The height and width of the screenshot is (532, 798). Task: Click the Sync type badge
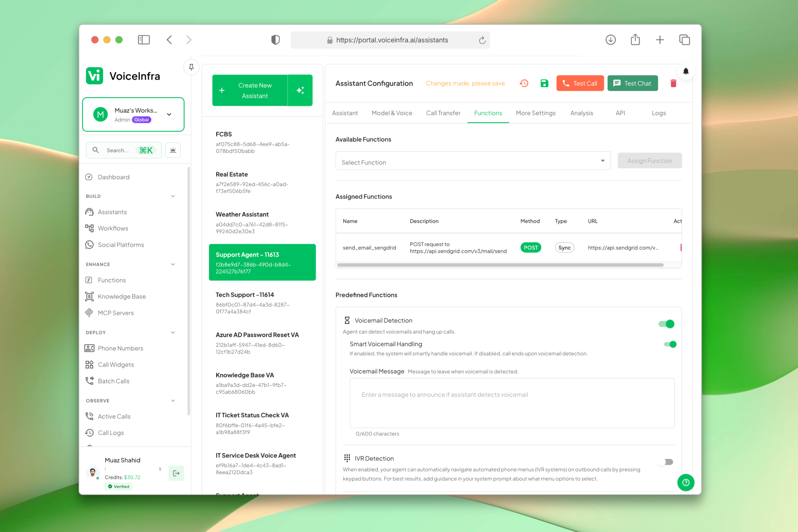[x=564, y=247]
